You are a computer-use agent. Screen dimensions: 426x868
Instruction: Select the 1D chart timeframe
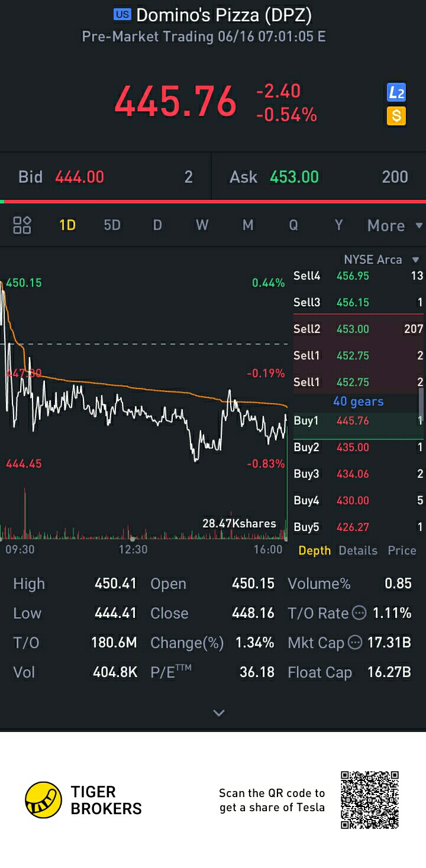[x=67, y=225]
